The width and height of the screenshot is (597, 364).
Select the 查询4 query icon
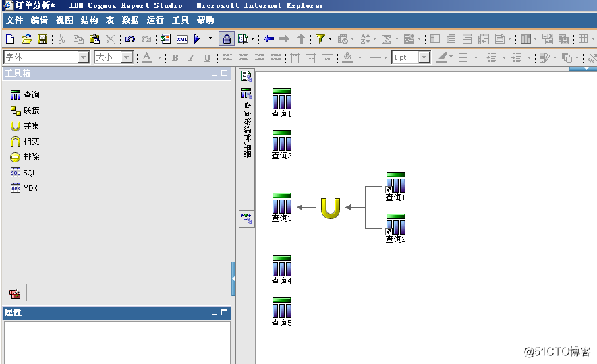282,270
